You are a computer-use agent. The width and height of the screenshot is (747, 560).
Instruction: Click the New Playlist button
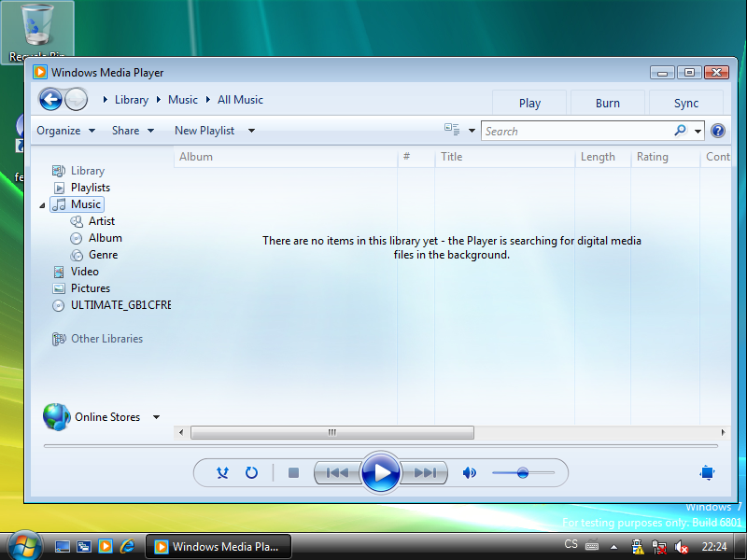(x=204, y=131)
